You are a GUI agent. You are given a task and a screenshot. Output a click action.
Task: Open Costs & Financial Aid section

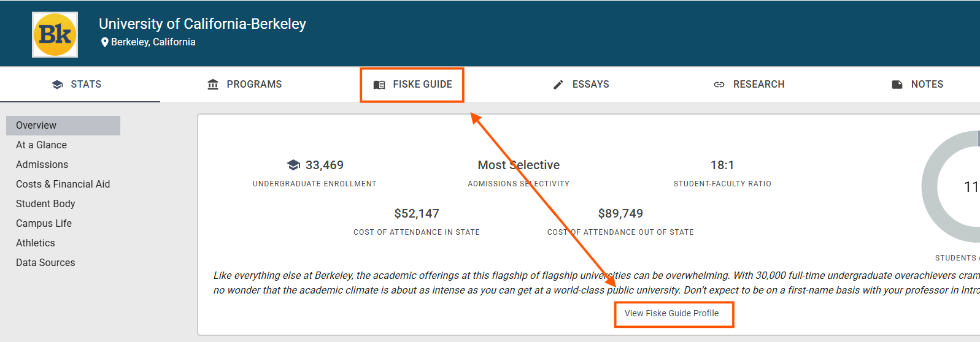[x=63, y=184]
